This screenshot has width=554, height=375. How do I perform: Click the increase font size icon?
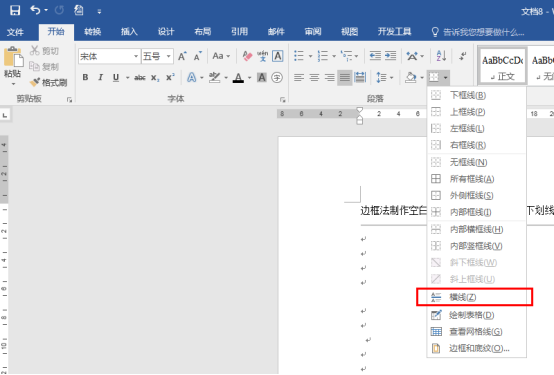(x=182, y=56)
